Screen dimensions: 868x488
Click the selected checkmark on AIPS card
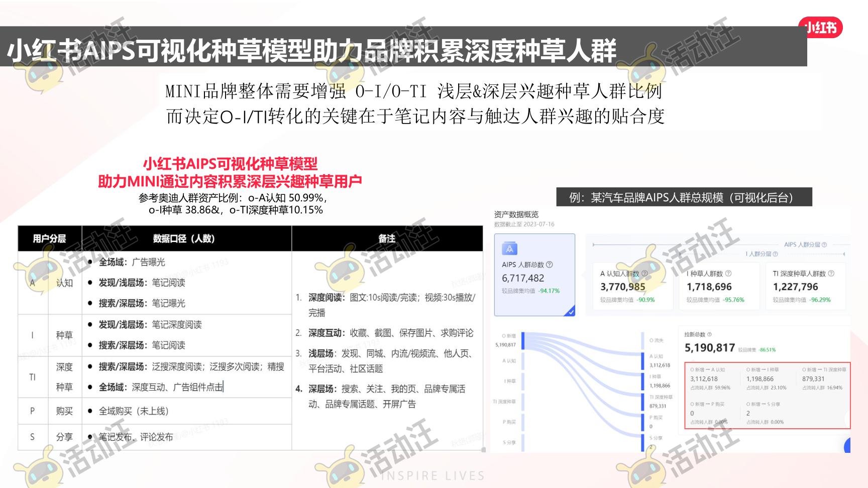[x=570, y=311]
